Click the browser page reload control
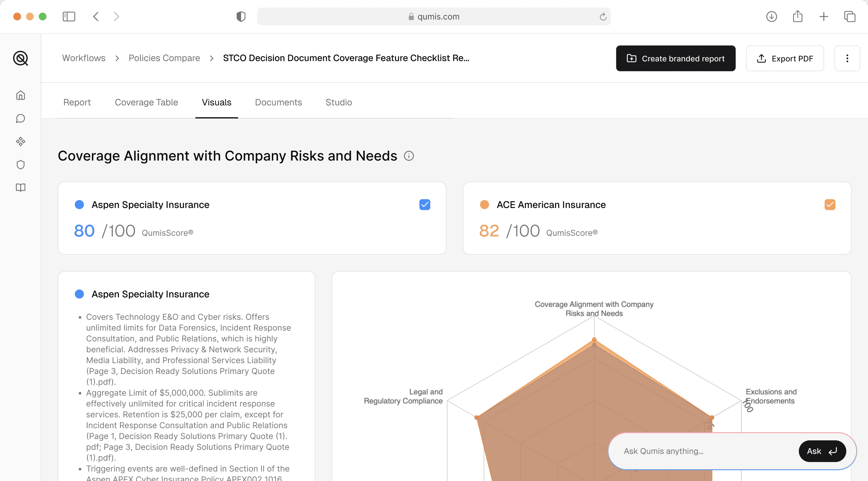This screenshot has height=481, width=868. click(x=603, y=16)
